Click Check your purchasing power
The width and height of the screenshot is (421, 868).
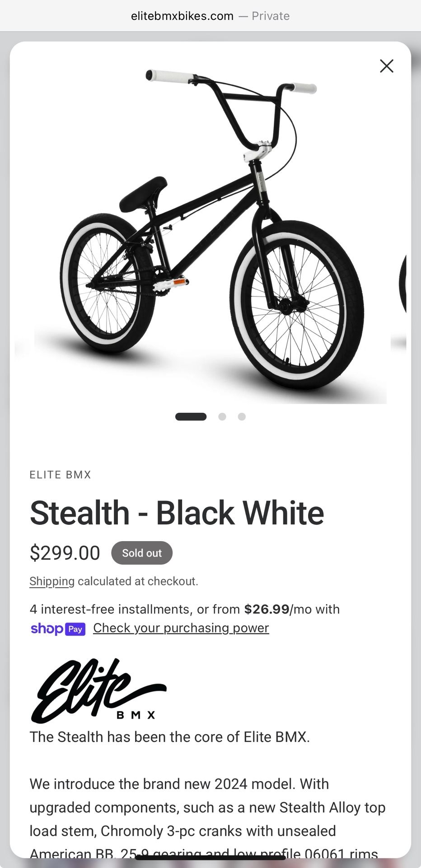point(181,628)
